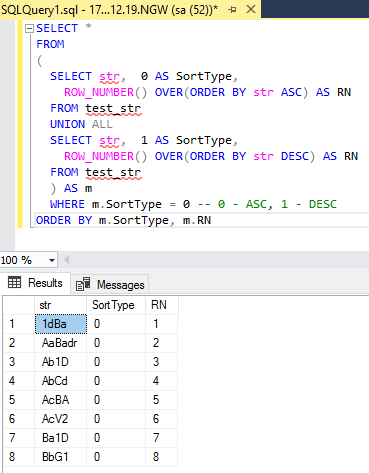
Task: Select the str column header
Action: pos(60,305)
